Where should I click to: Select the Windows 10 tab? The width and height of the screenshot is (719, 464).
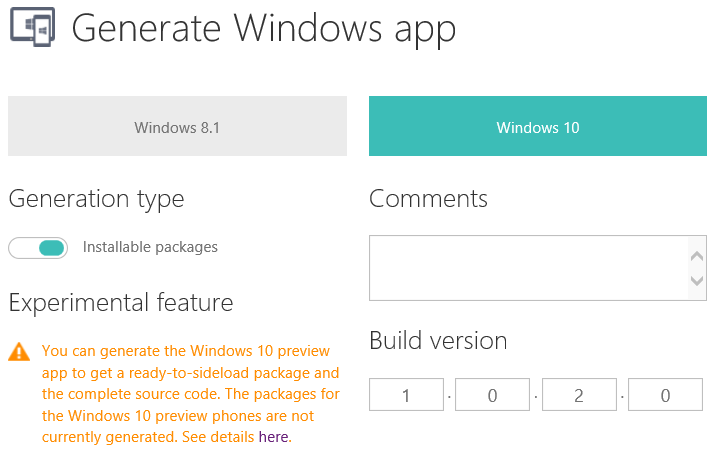538,126
